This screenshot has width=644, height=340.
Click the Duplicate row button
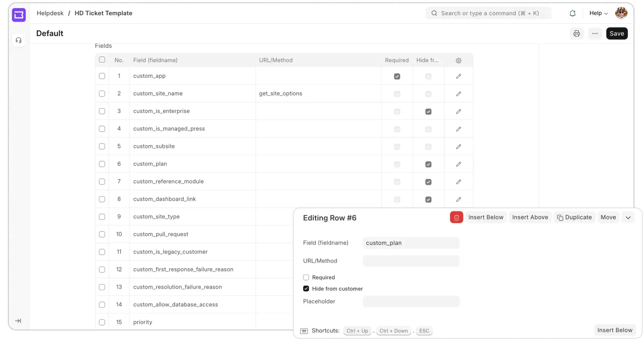574,217
